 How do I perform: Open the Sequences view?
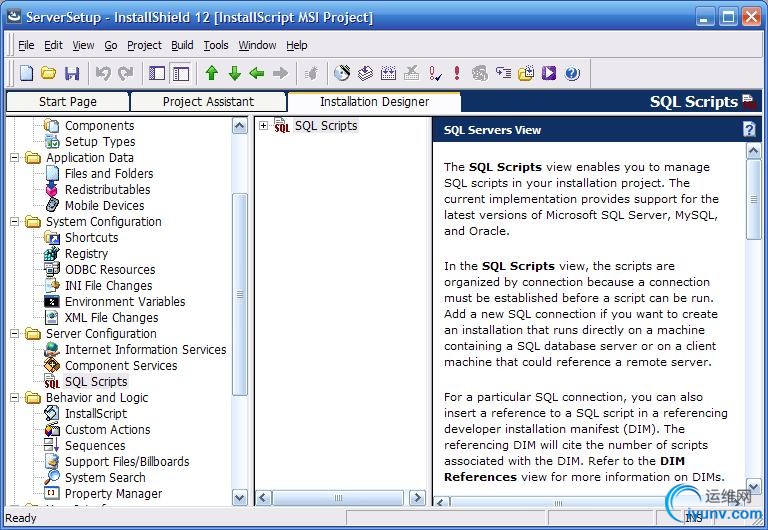click(x=95, y=446)
